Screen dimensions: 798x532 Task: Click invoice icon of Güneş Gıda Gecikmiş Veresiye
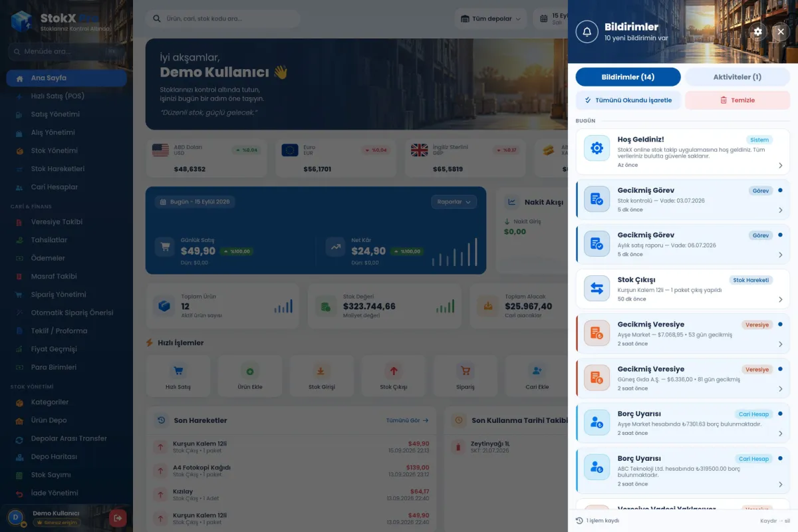click(597, 377)
